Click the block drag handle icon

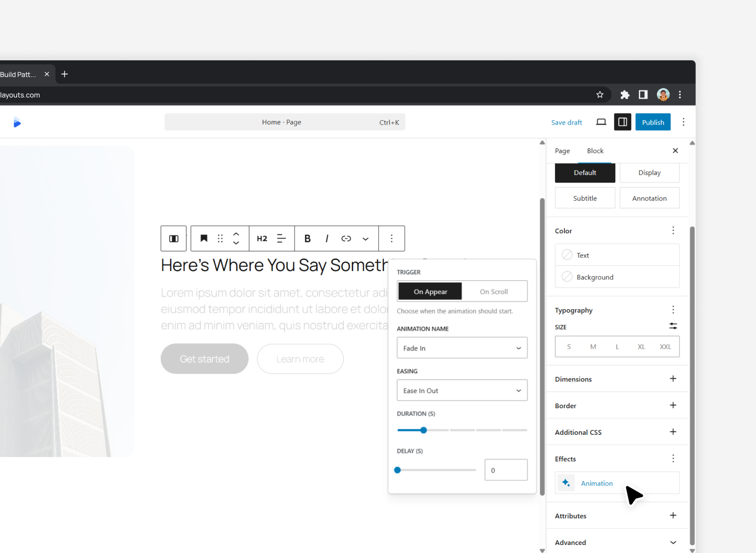[x=220, y=239]
